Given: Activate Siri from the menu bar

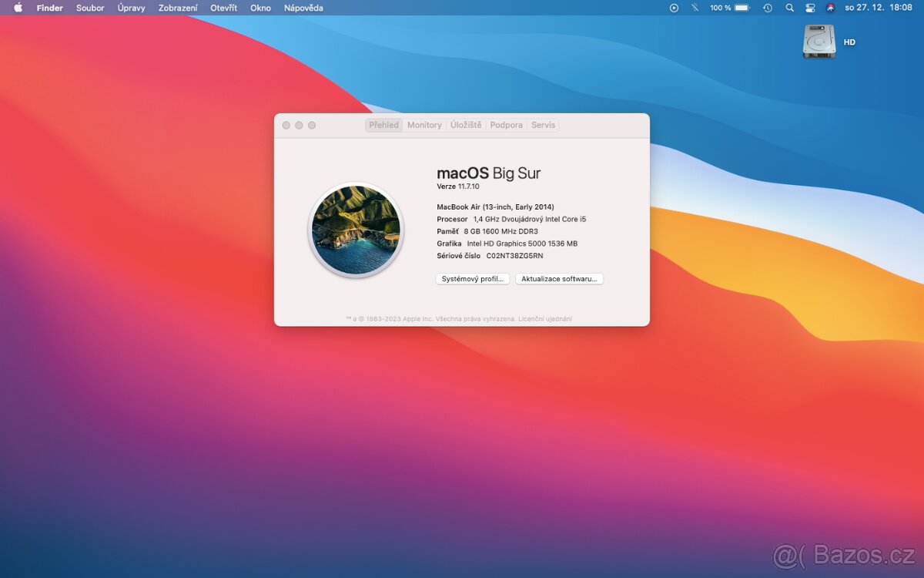Looking at the screenshot, I should (x=830, y=8).
